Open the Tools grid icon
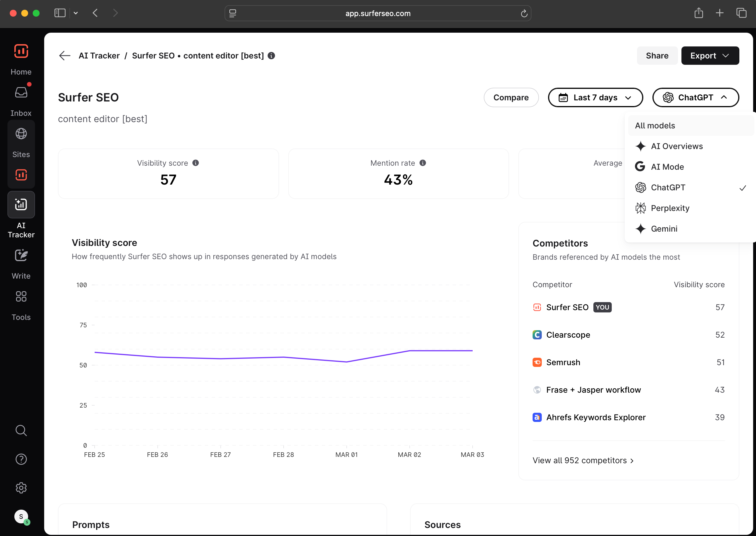The width and height of the screenshot is (756, 536). (21, 296)
